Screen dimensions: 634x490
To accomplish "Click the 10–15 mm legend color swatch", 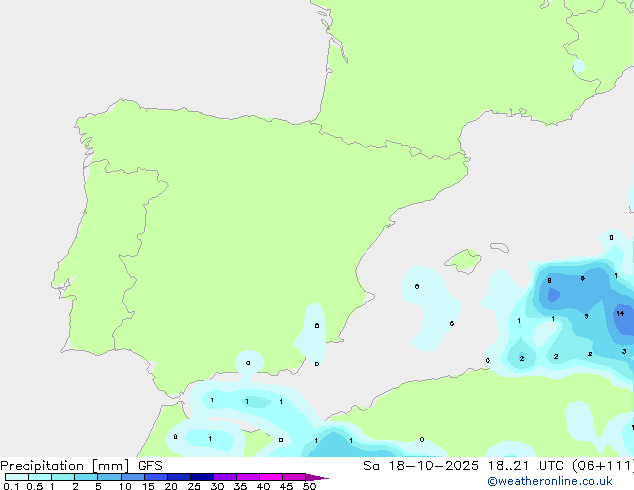I will [x=133, y=477].
